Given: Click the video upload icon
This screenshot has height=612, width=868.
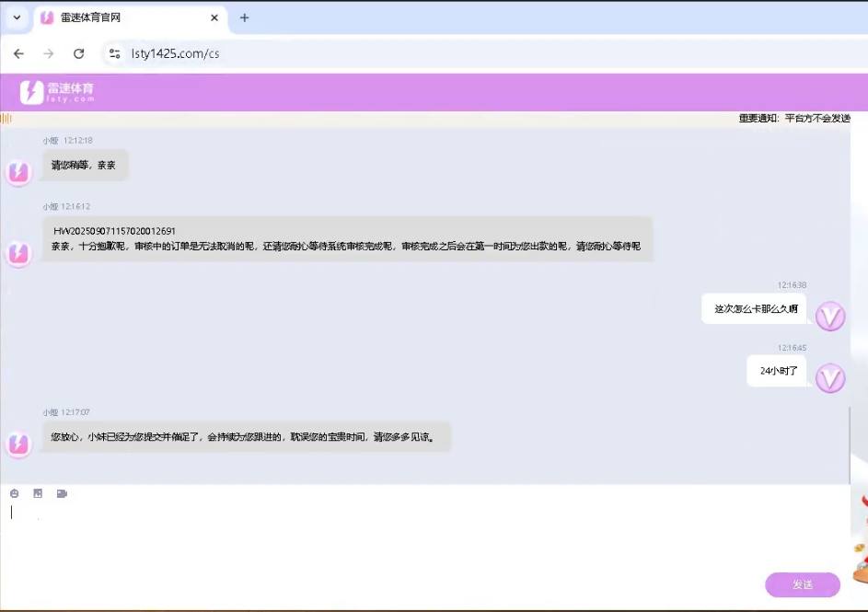Looking at the screenshot, I should click(62, 493).
